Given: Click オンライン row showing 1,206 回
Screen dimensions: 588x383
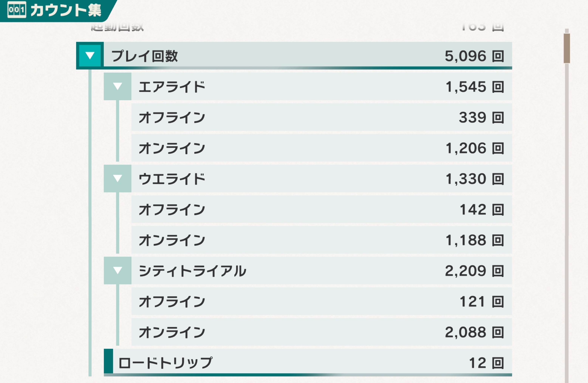Looking at the screenshot, I should [321, 148].
